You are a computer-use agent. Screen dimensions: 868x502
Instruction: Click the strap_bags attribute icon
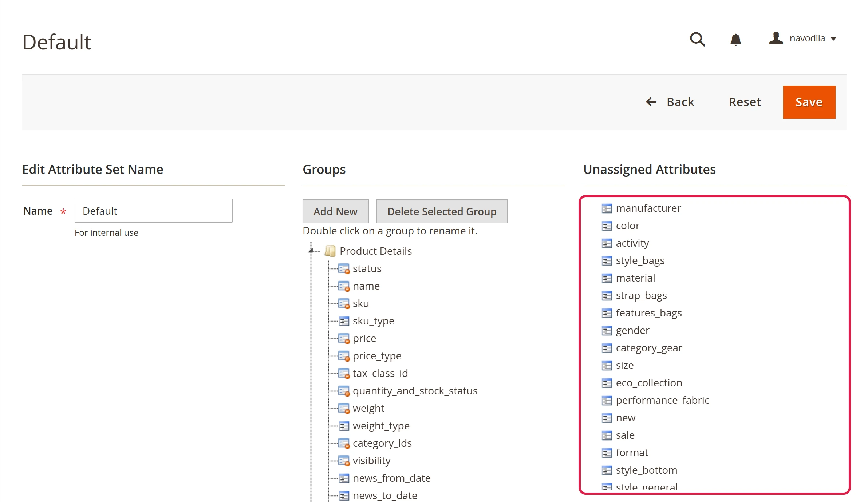pyautogui.click(x=607, y=296)
